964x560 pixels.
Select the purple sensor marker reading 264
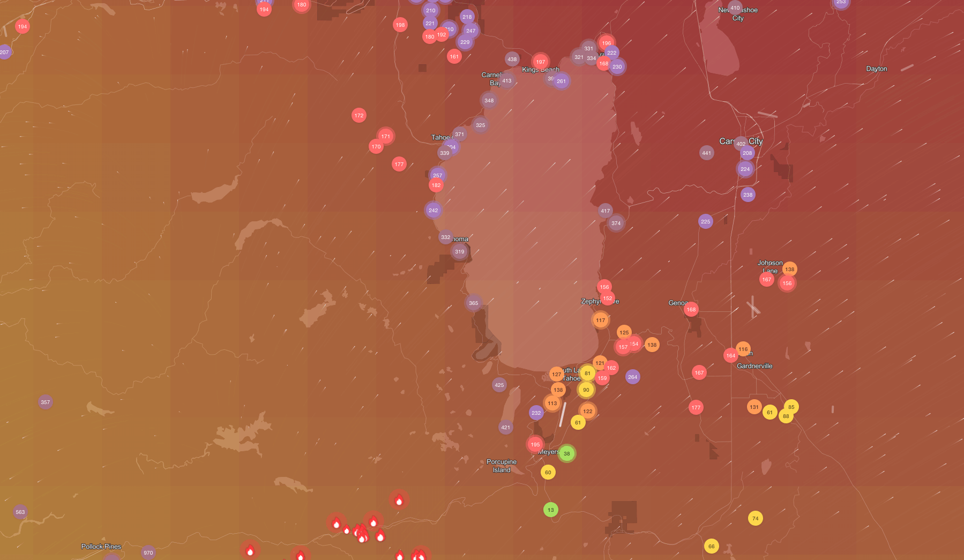click(x=633, y=377)
